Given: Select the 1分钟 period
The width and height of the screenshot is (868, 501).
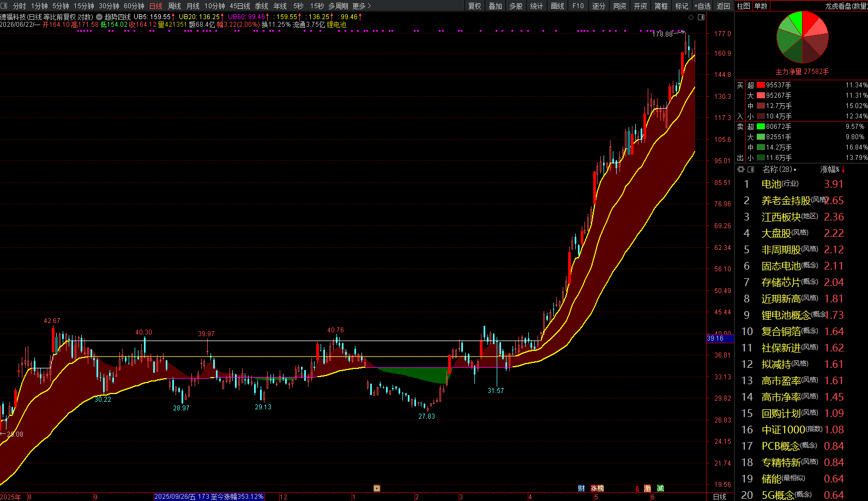Looking at the screenshot, I should [39, 6].
